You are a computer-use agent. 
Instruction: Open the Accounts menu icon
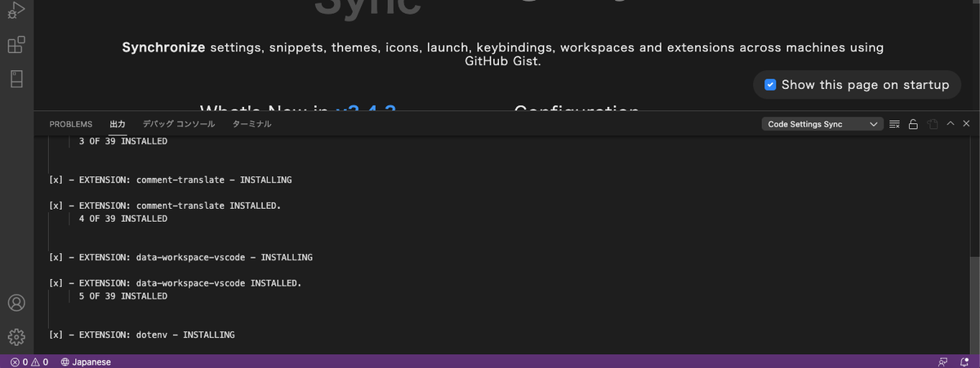coord(16,303)
